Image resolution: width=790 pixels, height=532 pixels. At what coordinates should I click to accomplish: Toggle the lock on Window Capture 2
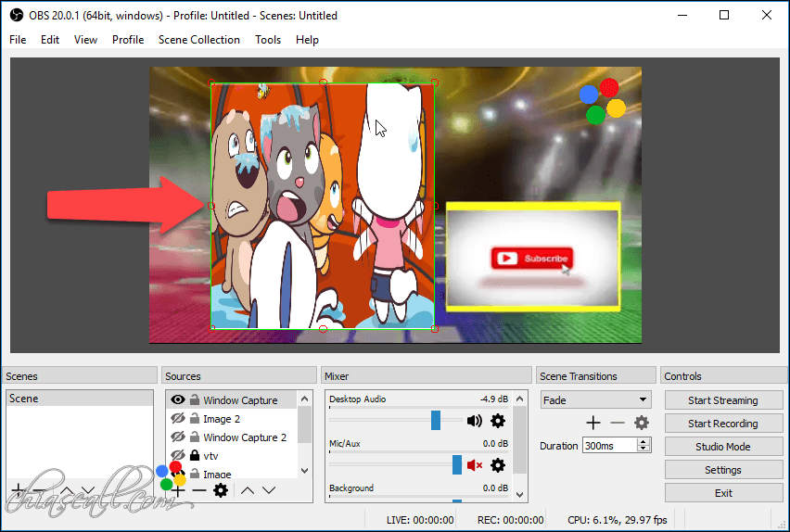click(195, 437)
